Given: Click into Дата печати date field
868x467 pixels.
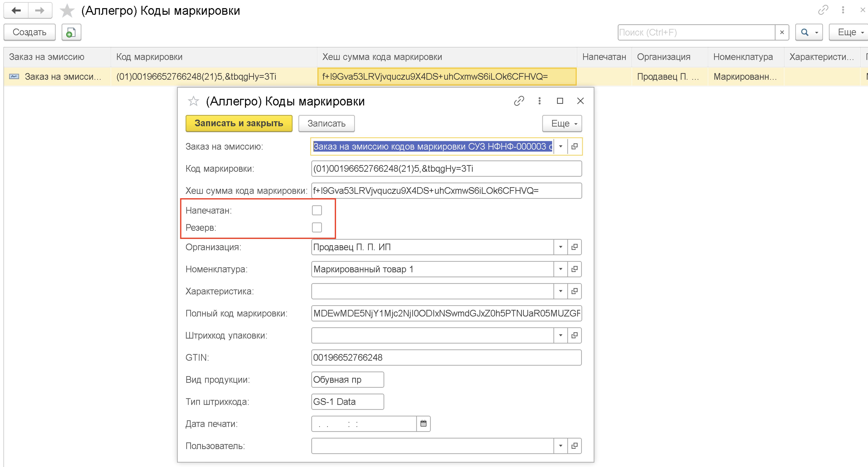Looking at the screenshot, I should 364,424.
